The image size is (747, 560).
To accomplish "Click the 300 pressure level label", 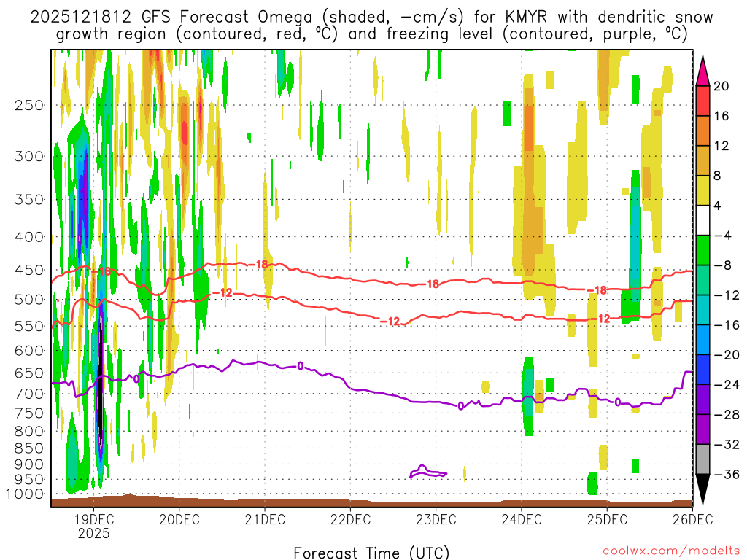I will 29,156.
